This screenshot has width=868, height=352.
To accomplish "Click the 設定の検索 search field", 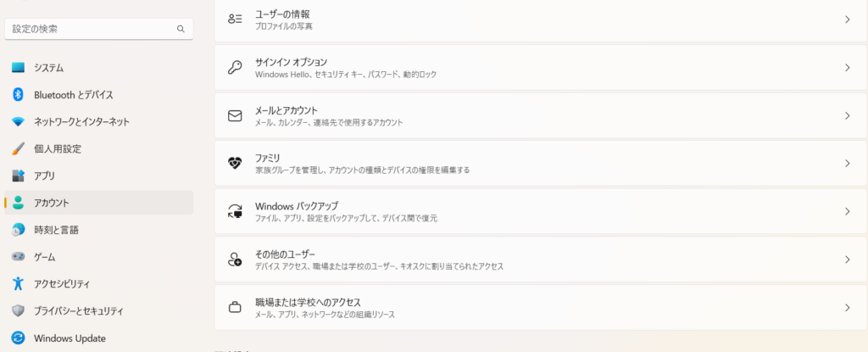I will click(99, 29).
